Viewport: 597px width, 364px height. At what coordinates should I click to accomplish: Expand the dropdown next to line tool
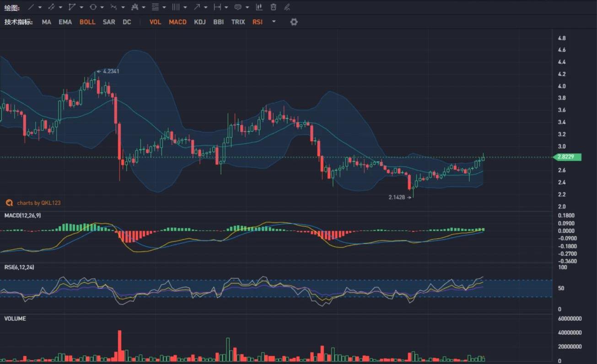pos(40,7)
